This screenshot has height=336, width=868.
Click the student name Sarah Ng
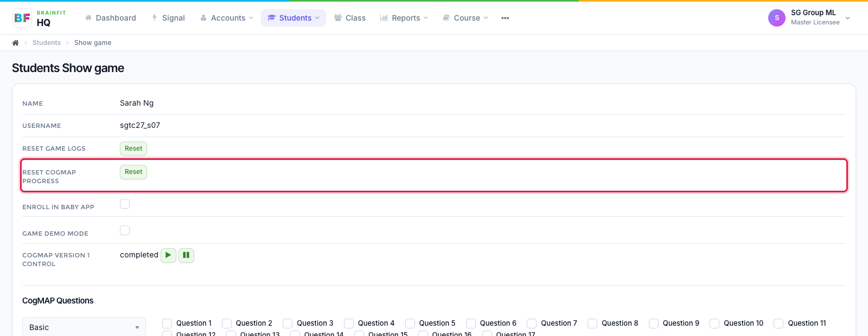(137, 103)
